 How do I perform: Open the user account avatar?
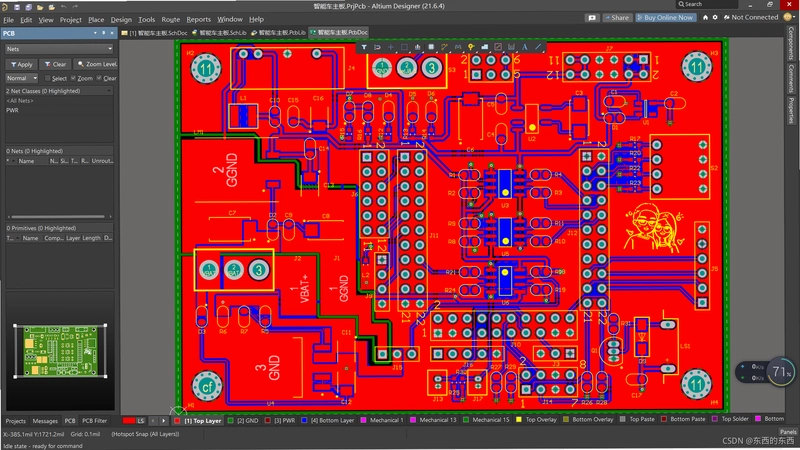(788, 17)
